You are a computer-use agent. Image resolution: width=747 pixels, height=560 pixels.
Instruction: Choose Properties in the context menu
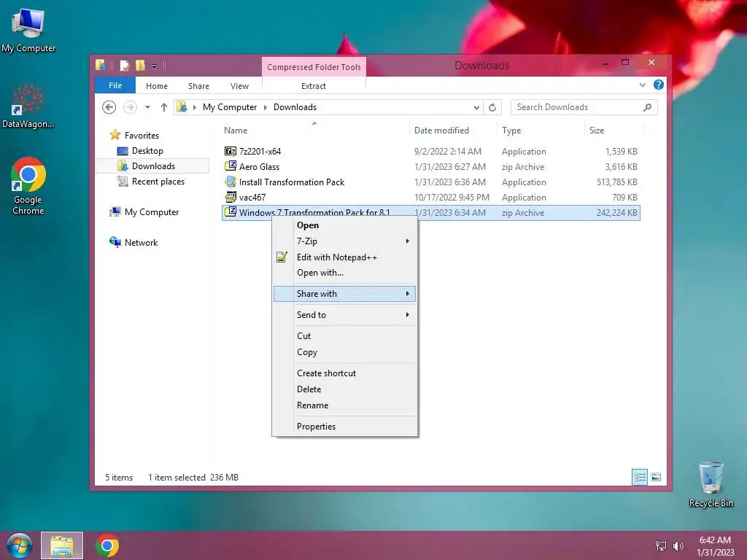click(344, 426)
